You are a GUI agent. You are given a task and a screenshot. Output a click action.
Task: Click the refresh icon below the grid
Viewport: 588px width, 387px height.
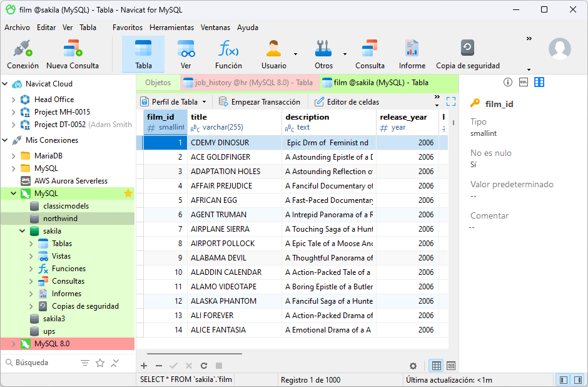[x=204, y=366]
